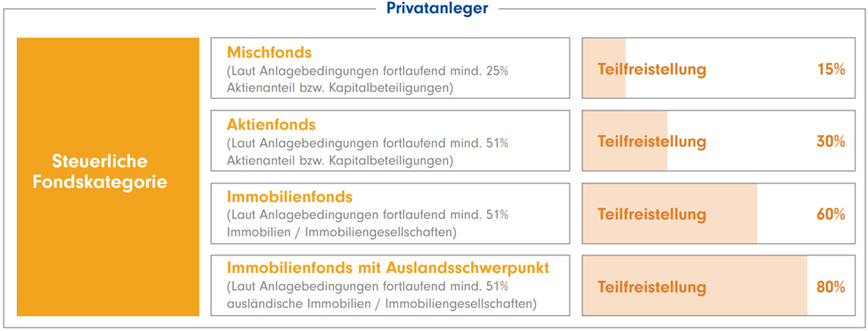Screen dimensions: 868x331
Task: Click the 15% Teilfreistellung bar
Action: click(x=718, y=69)
